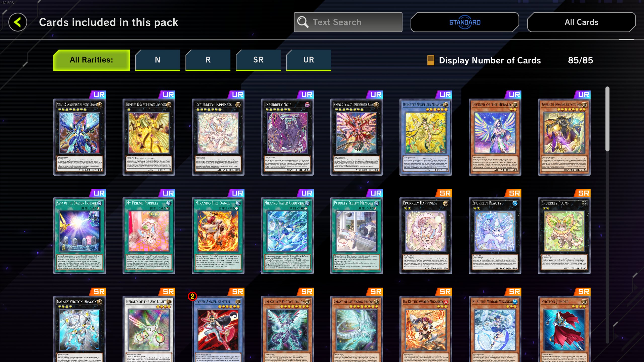Image resolution: width=644 pixels, height=362 pixels.
Task: Click the SR rarity badge above Epurrely Beauty
Action: 513,193
